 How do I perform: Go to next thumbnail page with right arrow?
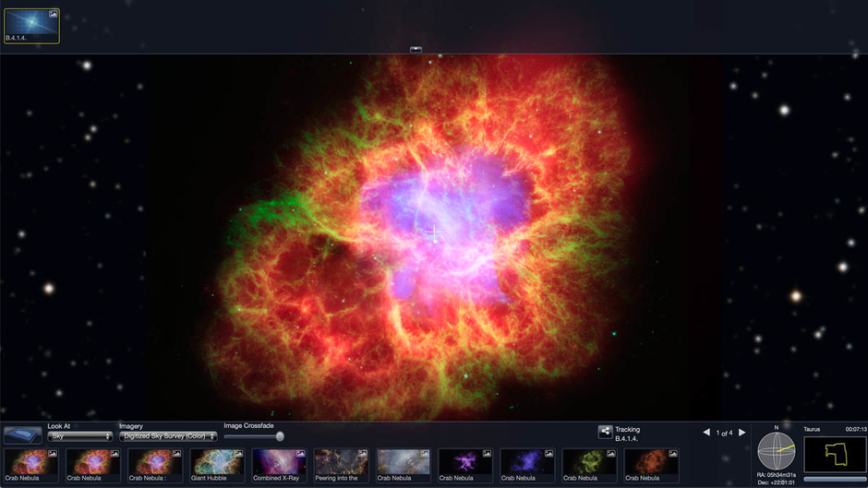tap(741, 432)
